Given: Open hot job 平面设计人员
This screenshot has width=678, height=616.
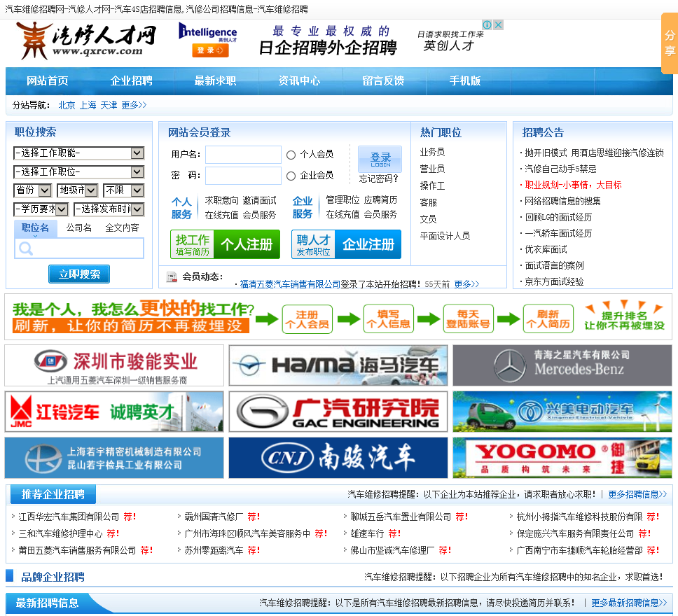Looking at the screenshot, I should point(445,236).
